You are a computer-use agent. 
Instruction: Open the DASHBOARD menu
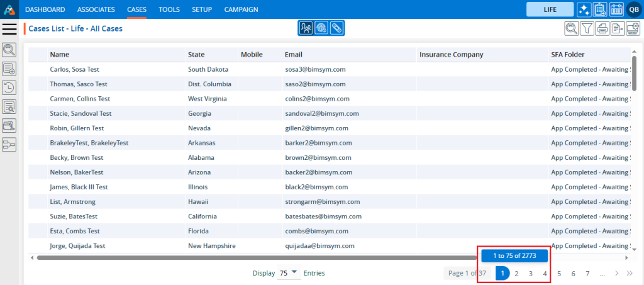click(x=45, y=9)
